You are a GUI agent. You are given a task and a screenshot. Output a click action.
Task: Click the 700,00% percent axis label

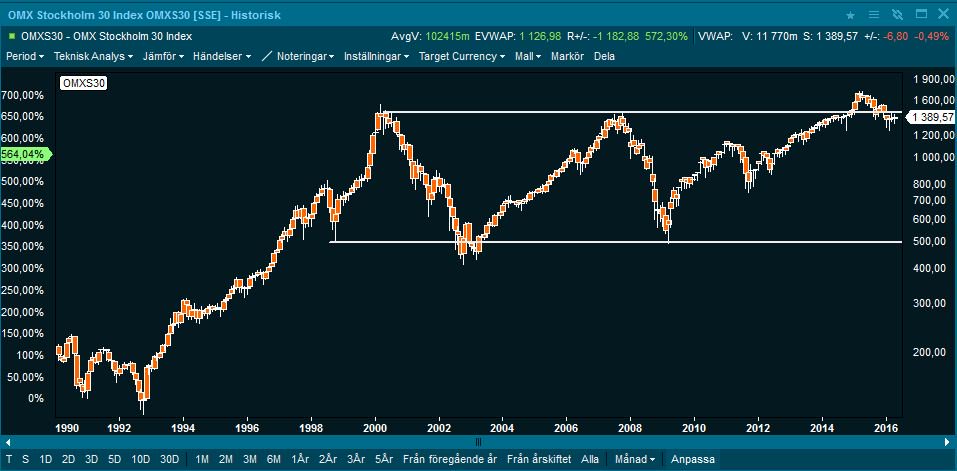[23, 95]
